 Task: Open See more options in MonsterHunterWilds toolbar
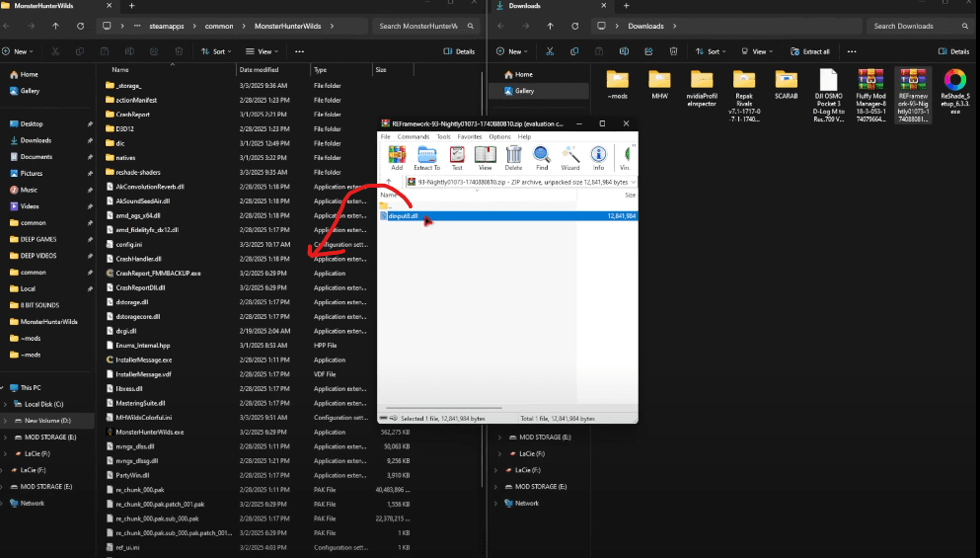click(x=299, y=51)
